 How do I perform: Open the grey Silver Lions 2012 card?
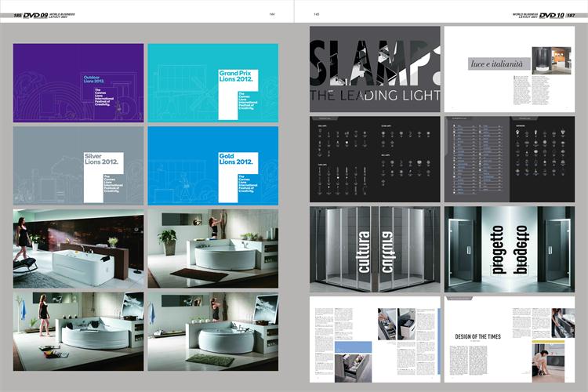[78, 165]
